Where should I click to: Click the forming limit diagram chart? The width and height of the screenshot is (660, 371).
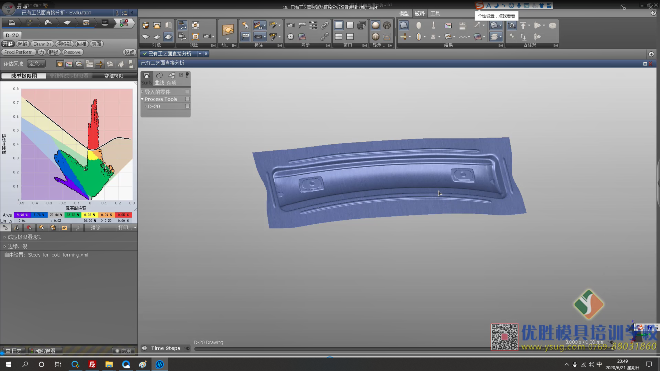click(x=77, y=144)
